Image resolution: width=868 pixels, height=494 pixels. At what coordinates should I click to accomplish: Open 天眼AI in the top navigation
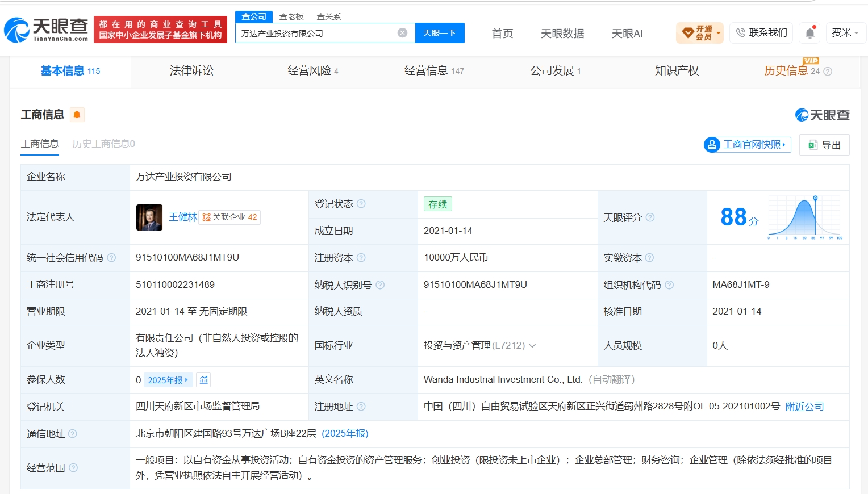(x=627, y=34)
